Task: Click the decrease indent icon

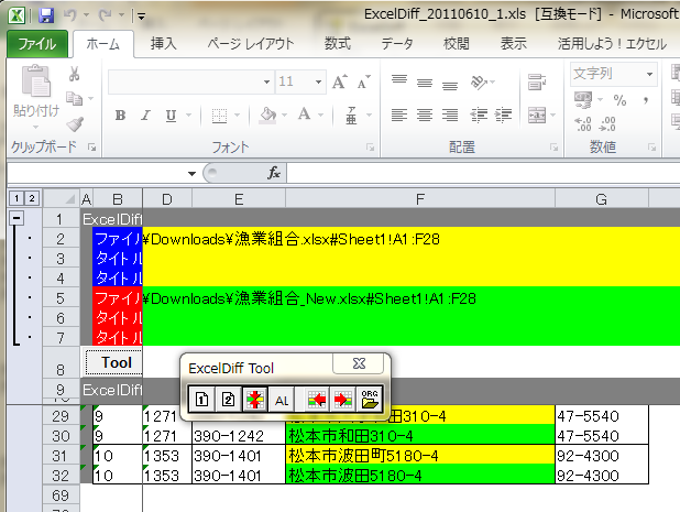Action: [479, 115]
